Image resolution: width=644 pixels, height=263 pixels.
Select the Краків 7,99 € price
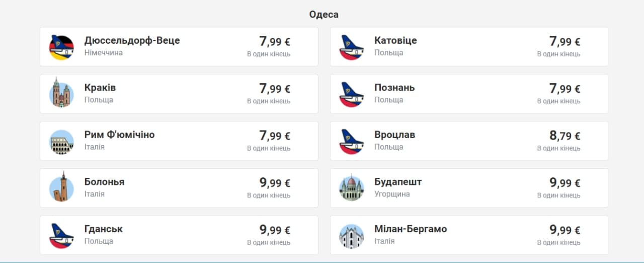point(275,89)
